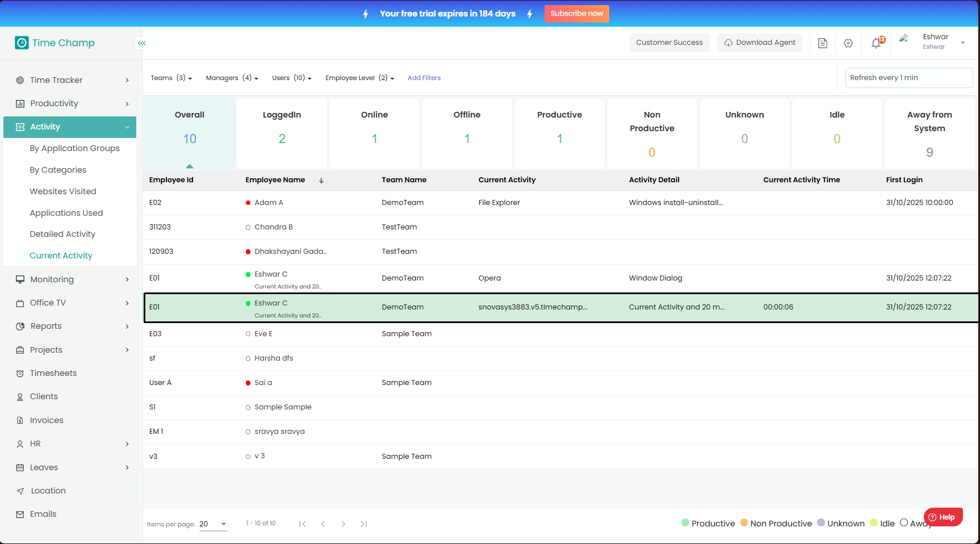Click the Subscribe now button
The image size is (980, 544).
[576, 14]
